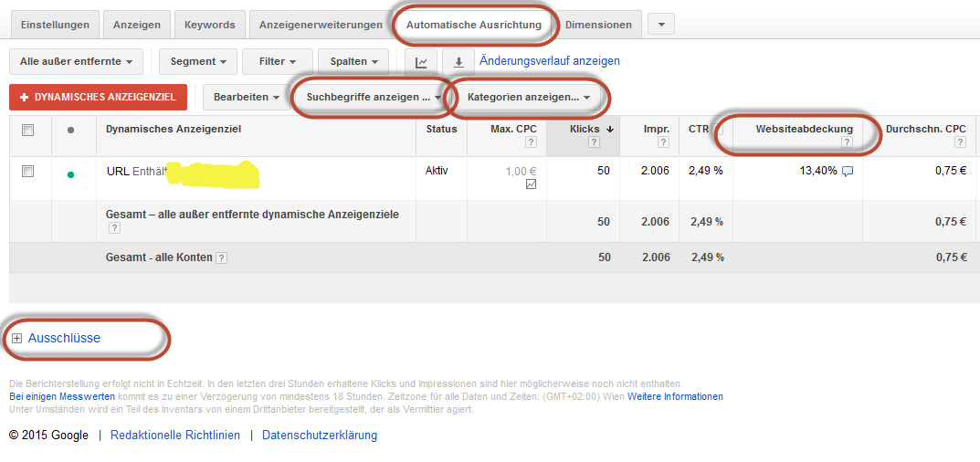Click 2.006 impressions in URL row

coord(655,171)
